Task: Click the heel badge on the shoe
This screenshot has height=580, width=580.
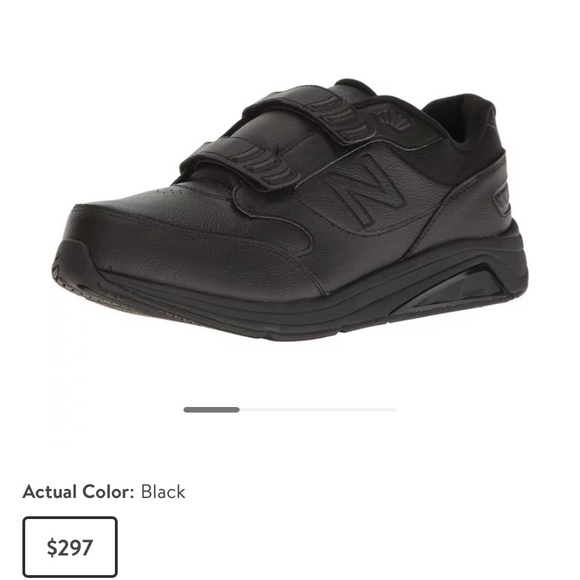Action: [503, 200]
